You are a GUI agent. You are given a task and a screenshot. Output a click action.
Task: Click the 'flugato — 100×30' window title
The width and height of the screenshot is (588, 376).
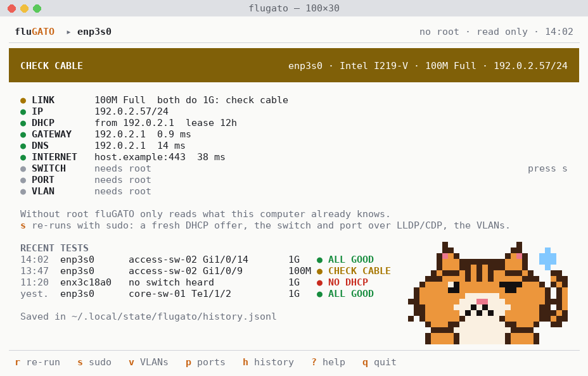[x=294, y=8]
